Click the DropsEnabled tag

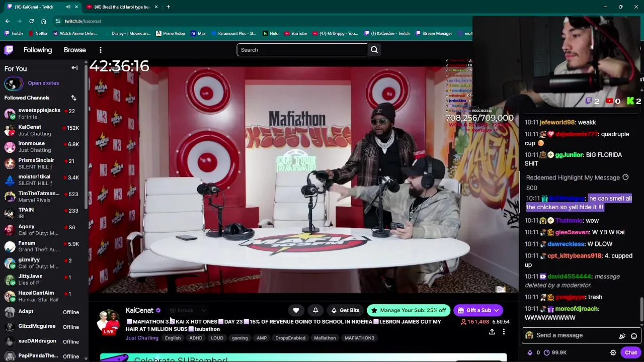[290, 338]
